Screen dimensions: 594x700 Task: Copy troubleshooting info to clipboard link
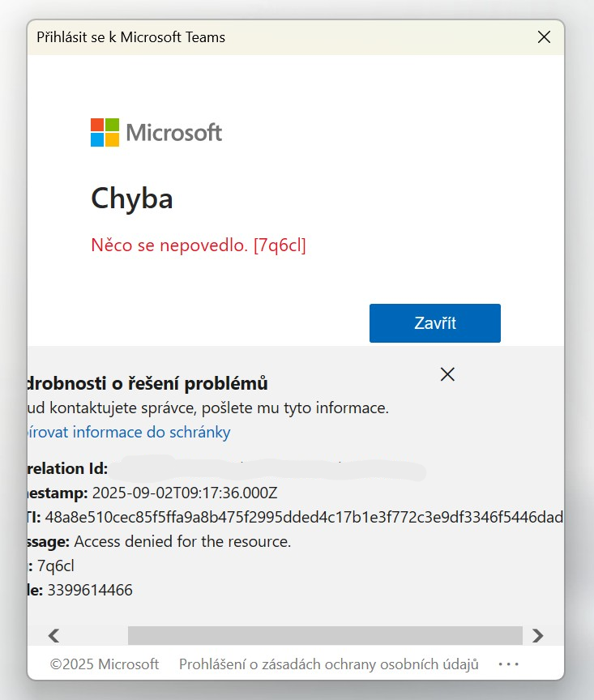[x=129, y=432]
